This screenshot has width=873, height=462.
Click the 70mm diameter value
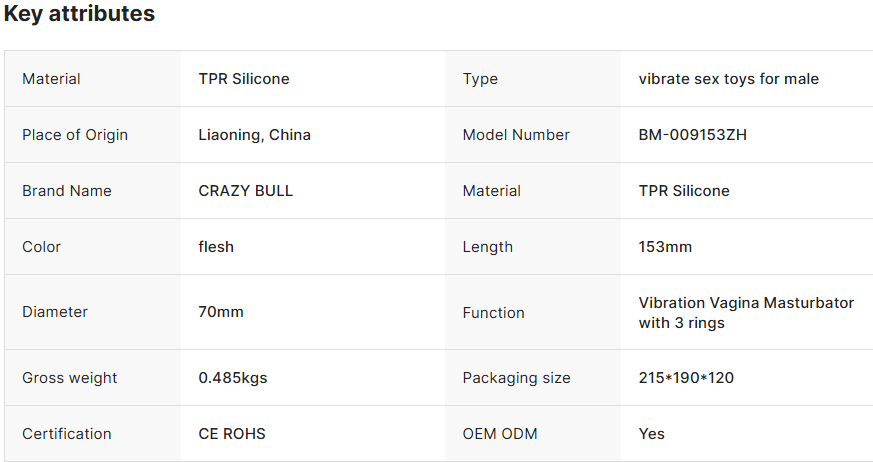pyautogui.click(x=221, y=312)
